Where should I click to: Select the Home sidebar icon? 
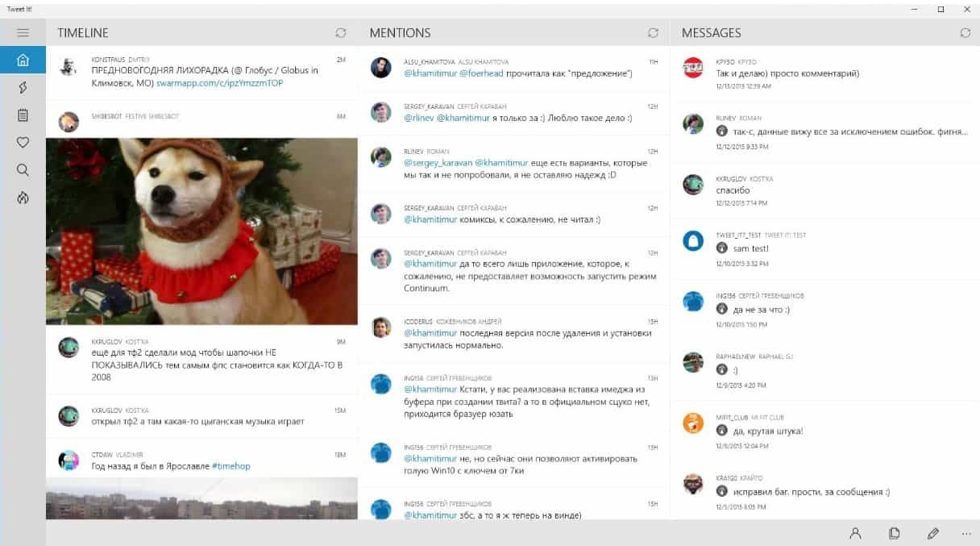point(23,60)
